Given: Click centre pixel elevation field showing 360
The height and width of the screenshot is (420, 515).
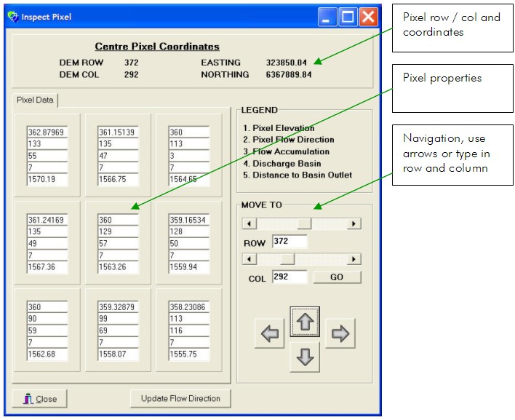Looking at the screenshot, I should point(118,220).
